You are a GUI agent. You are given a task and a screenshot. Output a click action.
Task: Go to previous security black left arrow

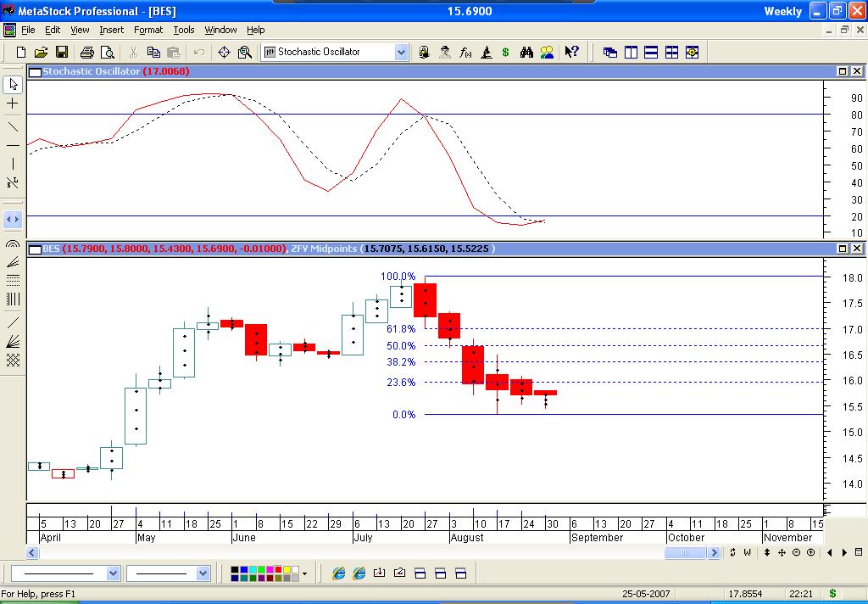pos(830,552)
